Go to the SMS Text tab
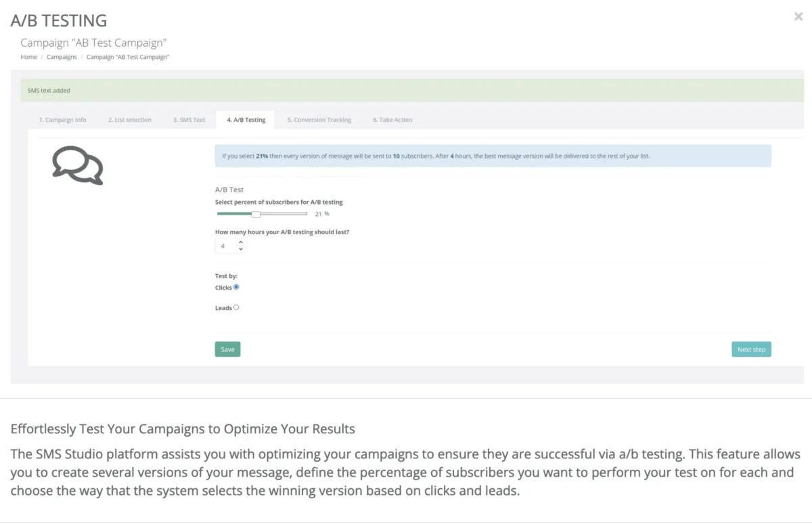This screenshot has height=524, width=812. coord(189,120)
